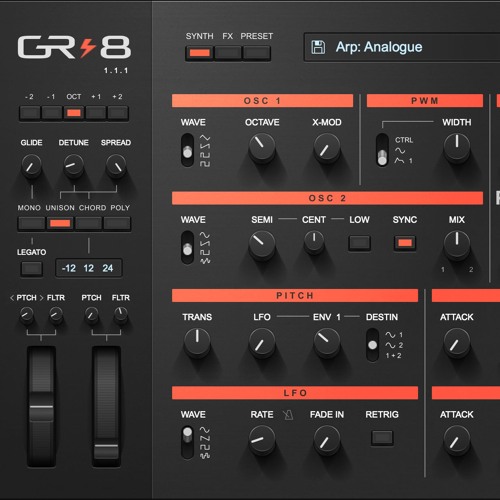Click the upper ATTACK knob beside PITCH
Image resolution: width=500 pixels, height=500 pixels.
(x=457, y=342)
